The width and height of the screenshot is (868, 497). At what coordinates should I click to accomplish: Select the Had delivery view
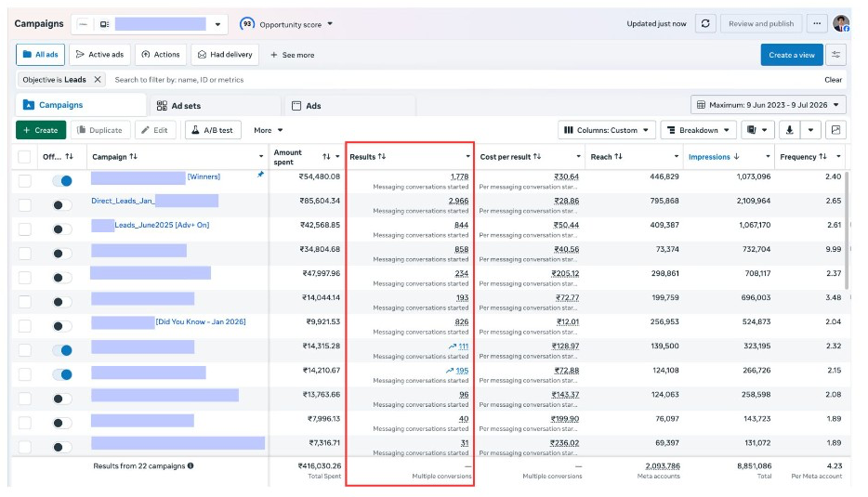tap(225, 55)
